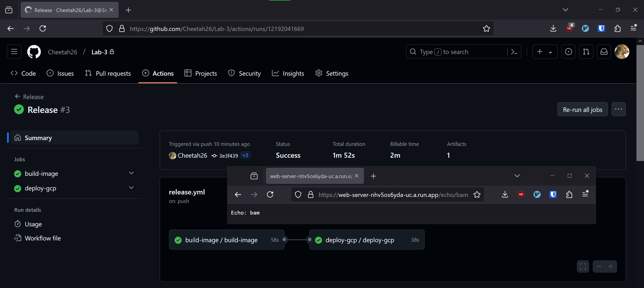This screenshot has height=288, width=644.
Task: Click the GitHub Octocat home logo
Action: [34, 52]
